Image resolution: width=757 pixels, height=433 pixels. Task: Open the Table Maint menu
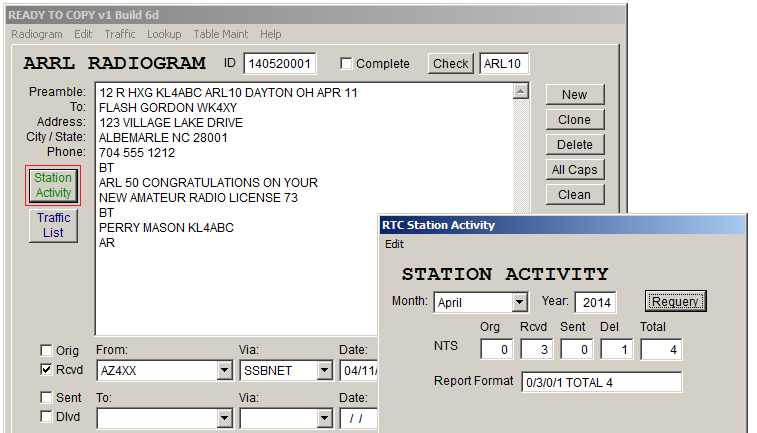pyautogui.click(x=221, y=34)
